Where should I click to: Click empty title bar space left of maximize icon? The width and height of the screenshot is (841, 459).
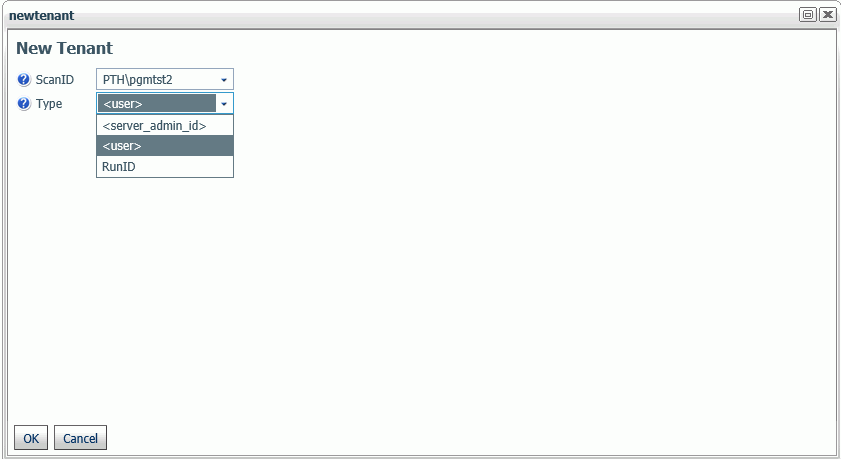[x=429, y=15]
